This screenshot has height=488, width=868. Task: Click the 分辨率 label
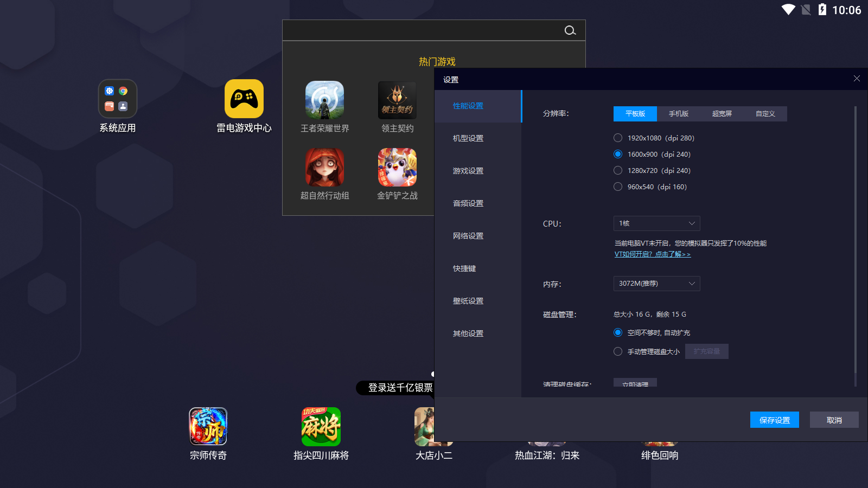(556, 114)
